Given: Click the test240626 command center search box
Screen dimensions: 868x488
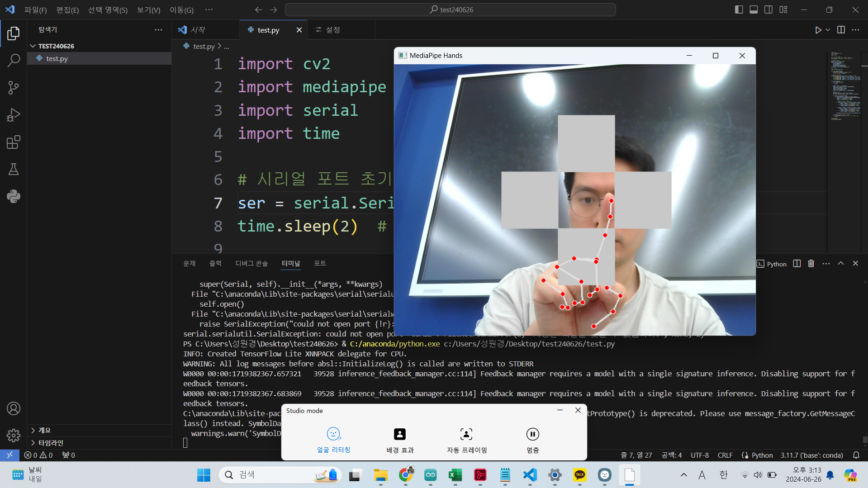Looking at the screenshot, I should pyautogui.click(x=451, y=9).
